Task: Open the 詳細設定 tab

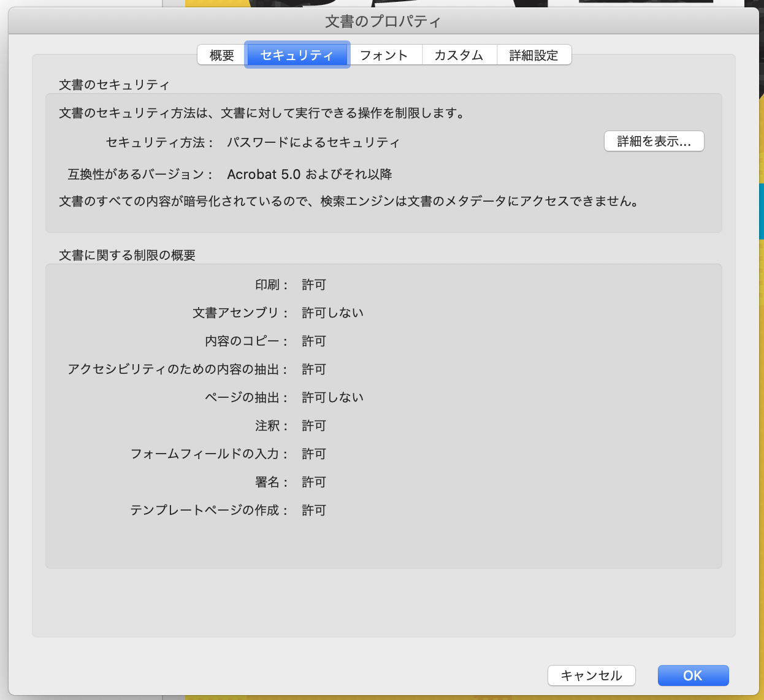Action: click(x=534, y=55)
